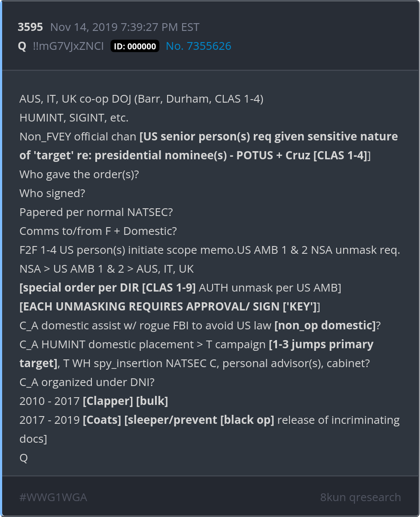Viewport: 420px width, 517px height.
Task: Select the tripcode !!mG7VJxZNCI
Action: click(x=68, y=46)
